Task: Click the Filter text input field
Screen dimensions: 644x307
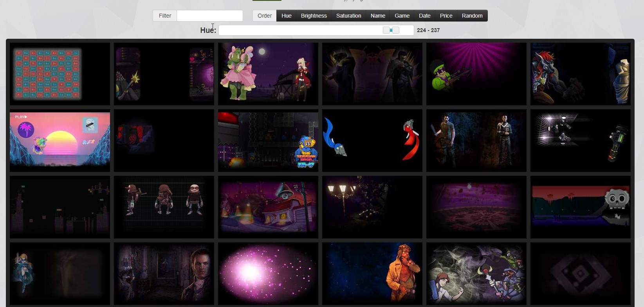Action: click(x=210, y=16)
